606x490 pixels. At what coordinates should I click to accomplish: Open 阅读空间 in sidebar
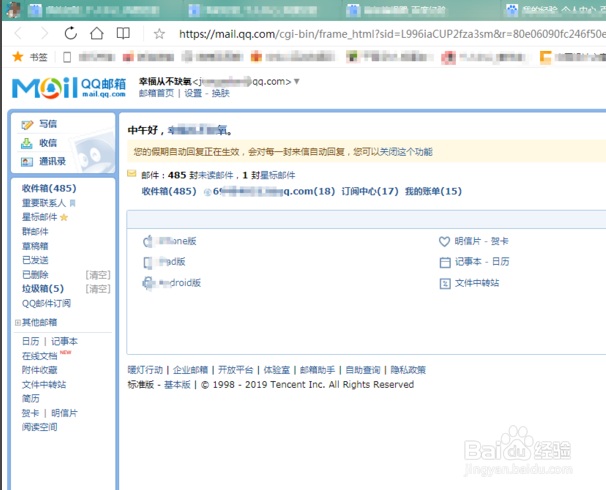coord(39,427)
